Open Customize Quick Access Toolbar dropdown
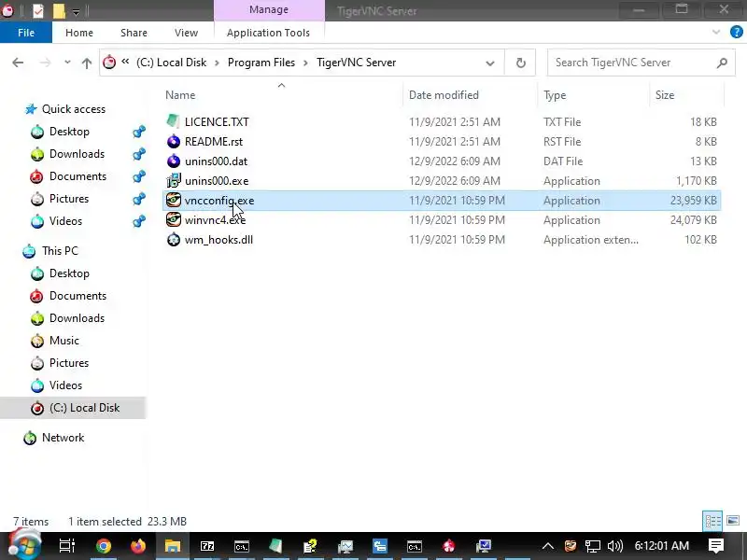Viewport: 747px width, 560px height. coord(76,12)
